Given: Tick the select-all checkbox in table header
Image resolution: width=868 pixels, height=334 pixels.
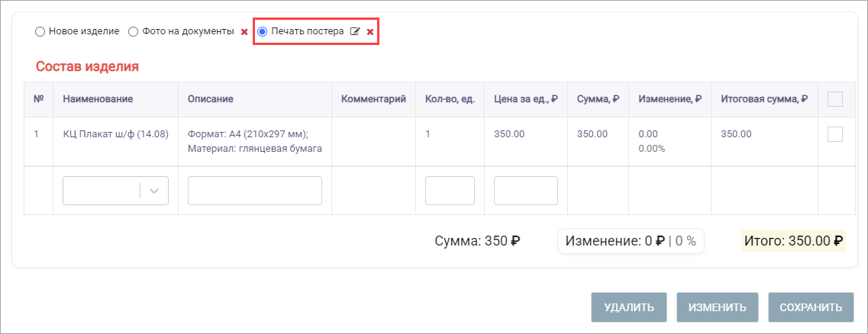Looking at the screenshot, I should click(x=834, y=99).
